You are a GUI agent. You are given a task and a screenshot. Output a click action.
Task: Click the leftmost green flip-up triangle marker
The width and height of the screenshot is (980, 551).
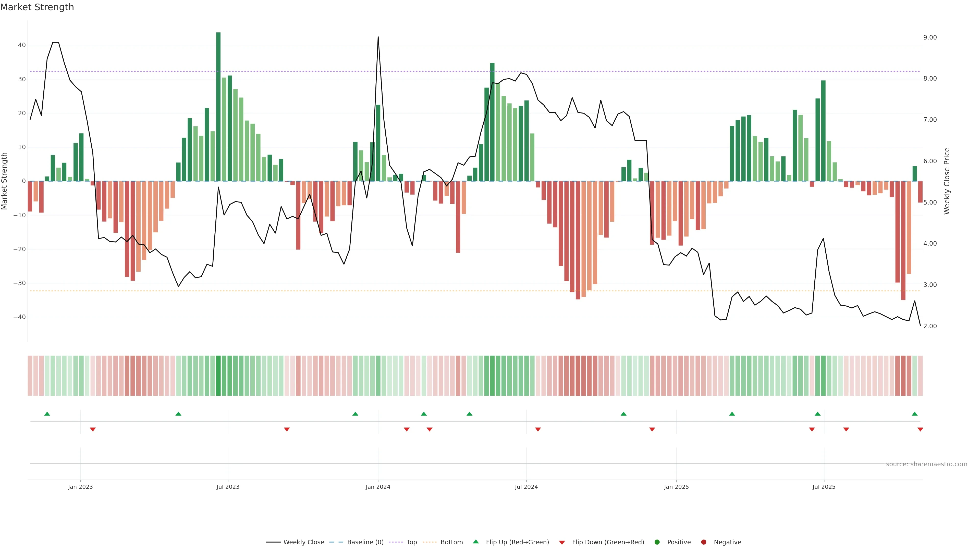pyautogui.click(x=47, y=414)
